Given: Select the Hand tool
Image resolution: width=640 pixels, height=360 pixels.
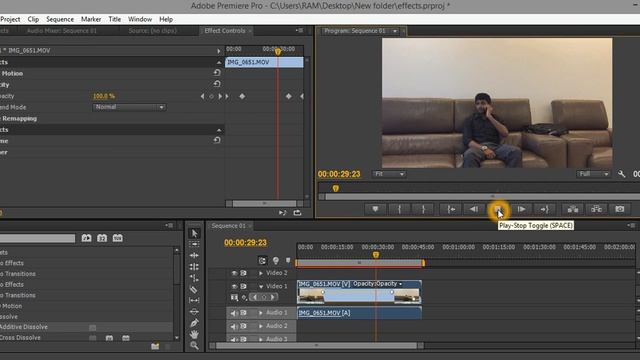Looking at the screenshot, I should 194,334.
